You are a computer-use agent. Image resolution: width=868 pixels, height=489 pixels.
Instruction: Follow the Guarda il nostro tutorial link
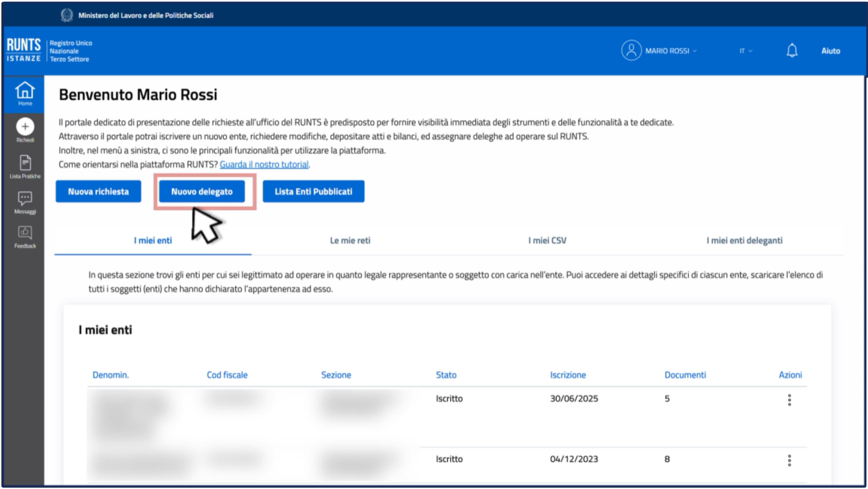pyautogui.click(x=264, y=164)
